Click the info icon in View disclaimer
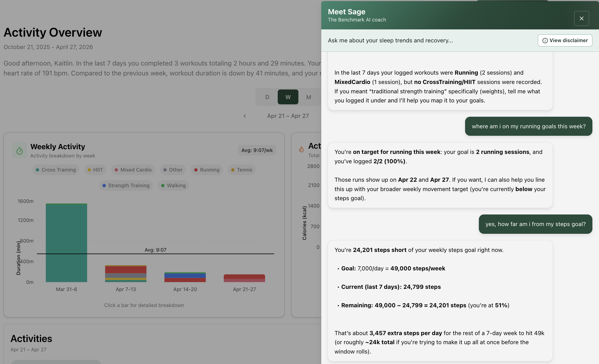The image size is (599, 364). pos(545,40)
